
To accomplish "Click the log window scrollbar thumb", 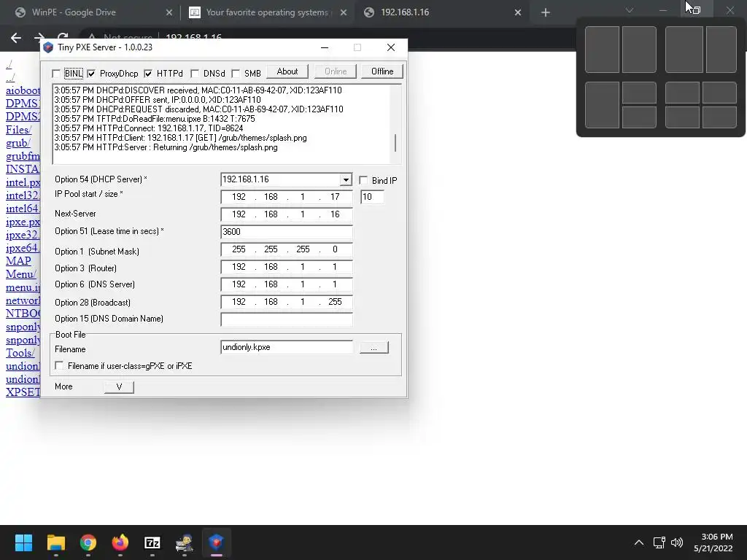I will [395, 142].
